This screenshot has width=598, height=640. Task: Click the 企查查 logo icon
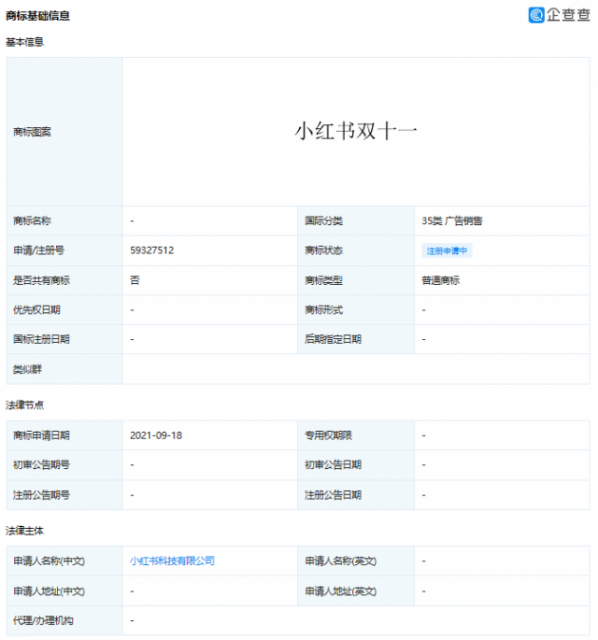(x=536, y=15)
